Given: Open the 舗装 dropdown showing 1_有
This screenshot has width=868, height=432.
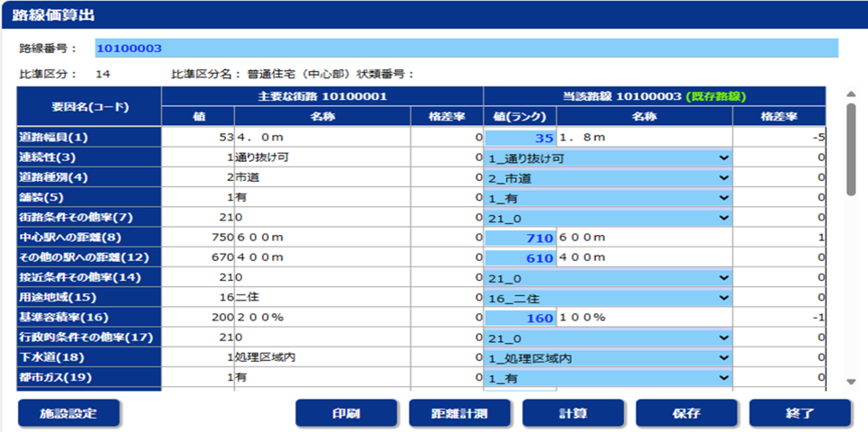Looking at the screenshot, I should [609, 197].
